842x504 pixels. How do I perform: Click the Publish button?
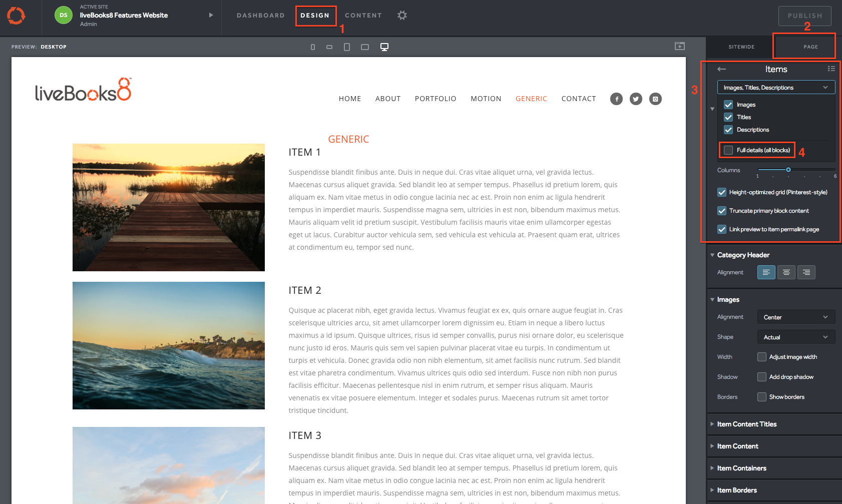[x=804, y=16]
